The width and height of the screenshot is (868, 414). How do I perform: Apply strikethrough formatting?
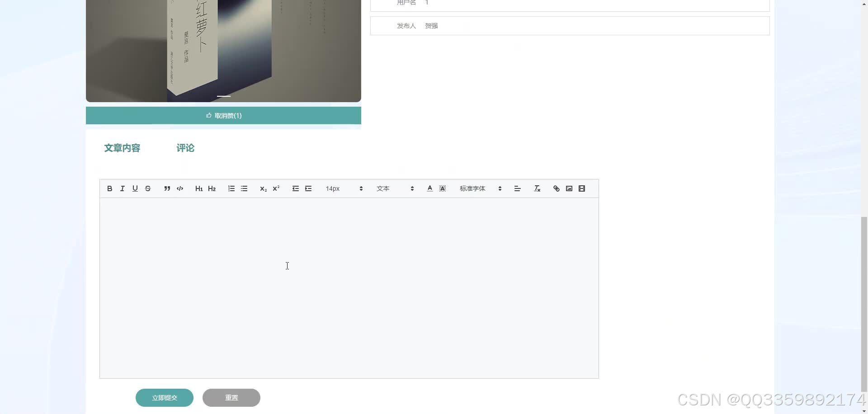click(147, 188)
